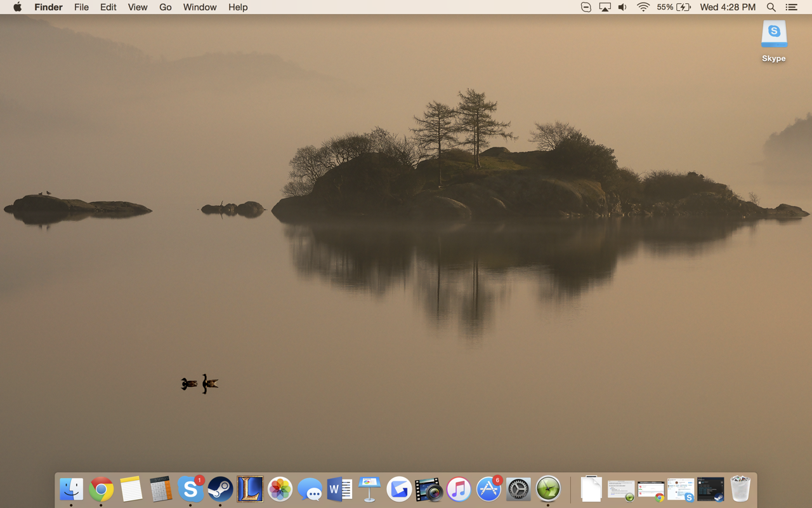Open Notification Center from the menu bar

pyautogui.click(x=791, y=7)
